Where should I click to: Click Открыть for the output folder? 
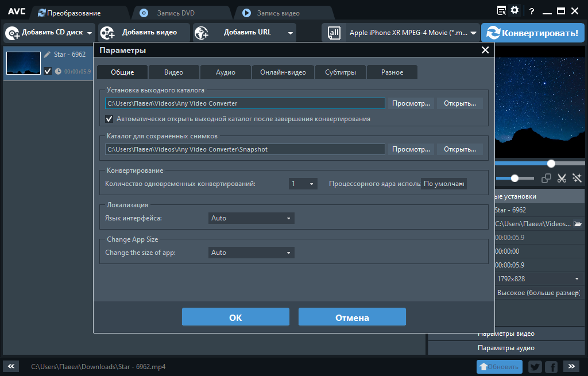click(x=460, y=103)
